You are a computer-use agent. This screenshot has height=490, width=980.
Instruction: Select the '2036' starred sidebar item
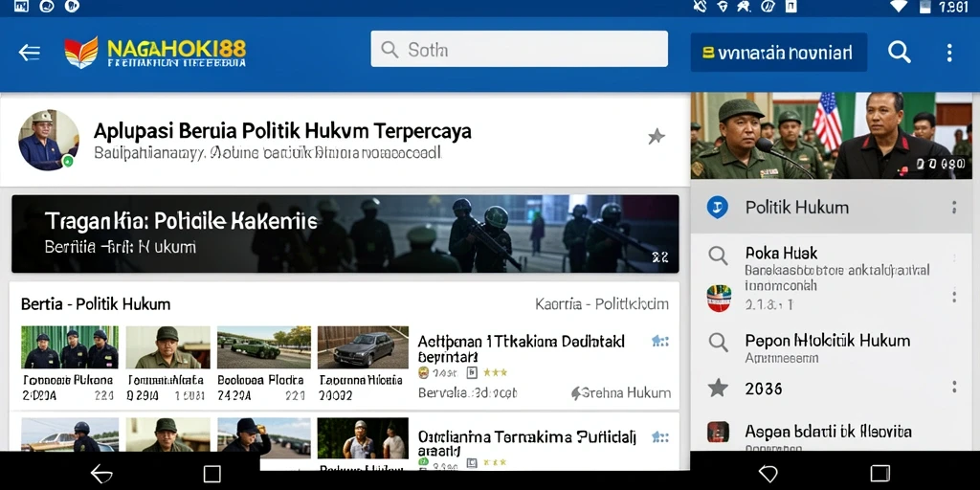click(x=832, y=389)
